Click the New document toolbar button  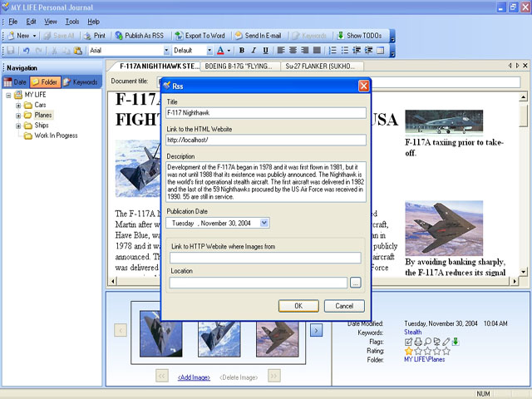coord(18,36)
